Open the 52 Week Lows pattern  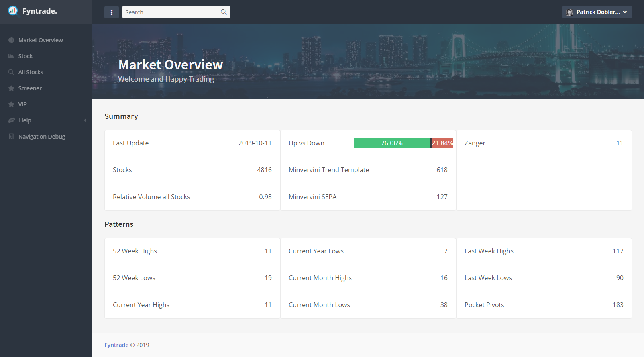coord(192,278)
